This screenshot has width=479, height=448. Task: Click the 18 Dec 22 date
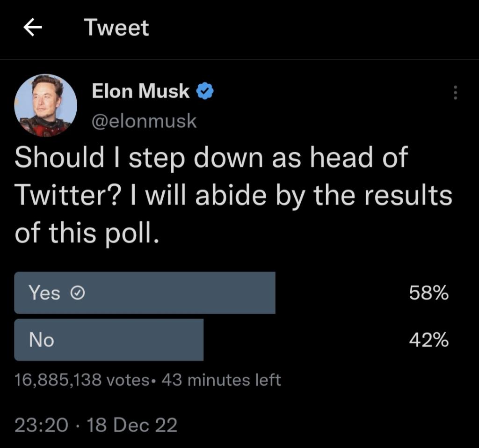coord(132,425)
